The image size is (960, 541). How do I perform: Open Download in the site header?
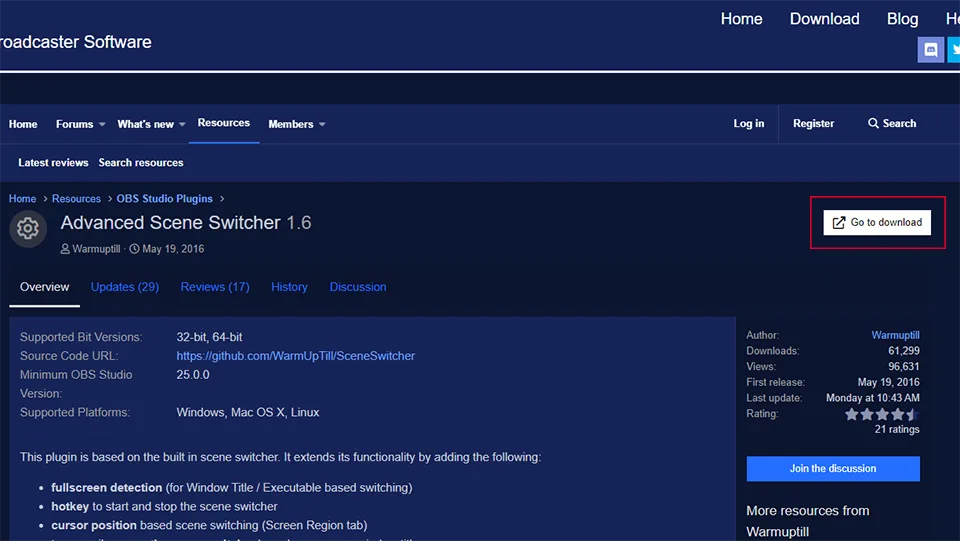coord(824,19)
